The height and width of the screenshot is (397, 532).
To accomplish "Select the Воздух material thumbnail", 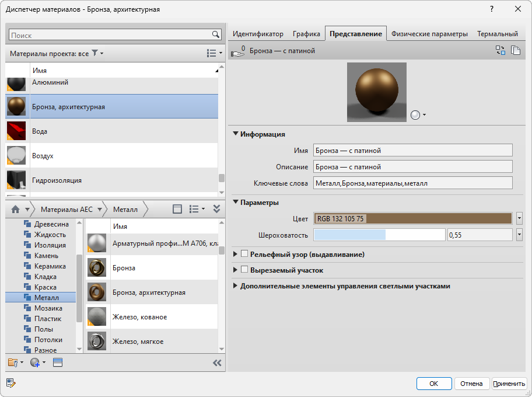I will tap(16, 155).
